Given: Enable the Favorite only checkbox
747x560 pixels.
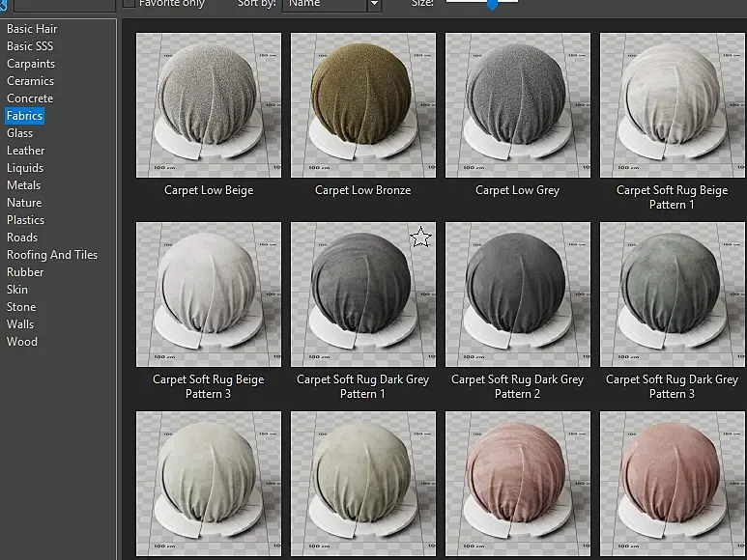Looking at the screenshot, I should click(x=129, y=3).
